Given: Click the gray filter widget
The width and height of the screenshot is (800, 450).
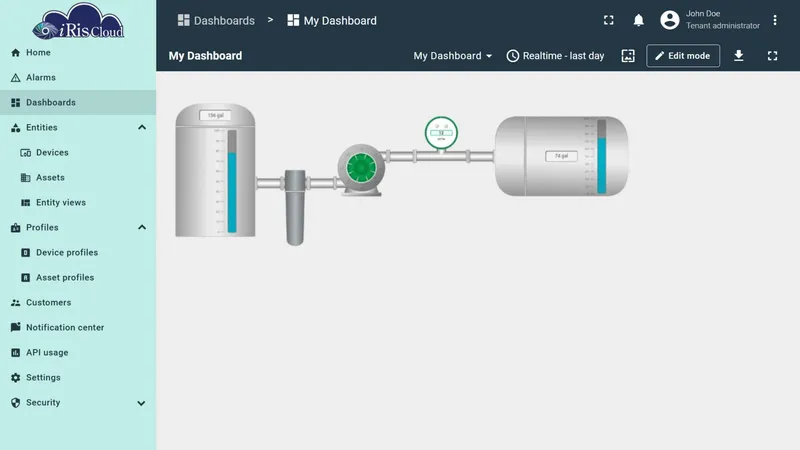Looking at the screenshot, I should coord(295,208).
